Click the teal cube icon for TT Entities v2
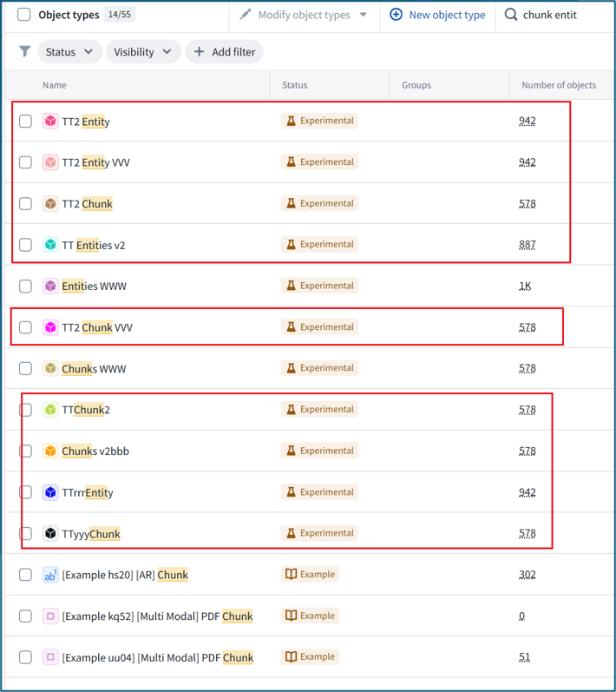 [x=50, y=245]
